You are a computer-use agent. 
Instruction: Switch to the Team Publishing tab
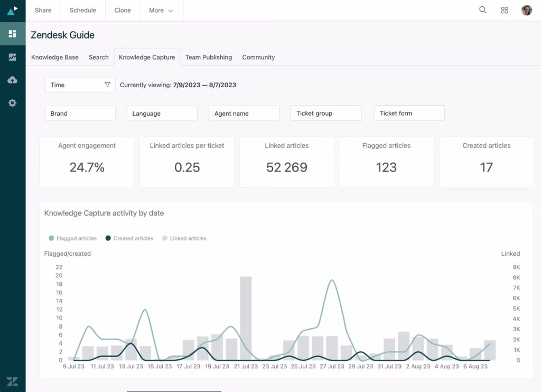208,57
